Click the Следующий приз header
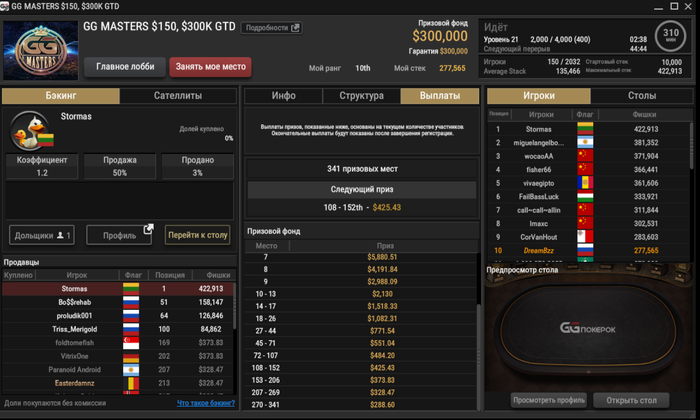700x420 pixels. [x=362, y=189]
